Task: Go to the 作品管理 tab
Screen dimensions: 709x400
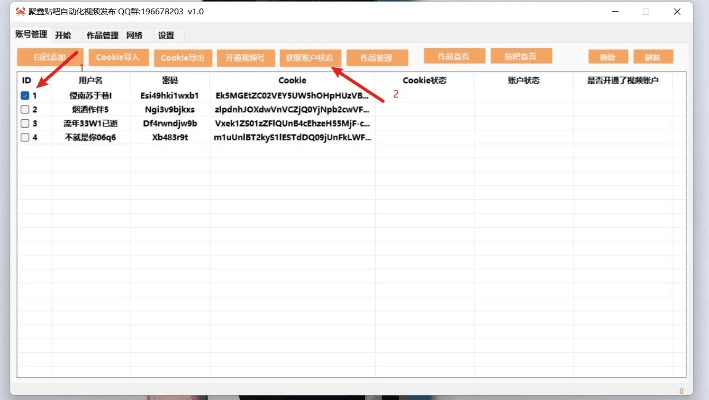Action: 102,35
